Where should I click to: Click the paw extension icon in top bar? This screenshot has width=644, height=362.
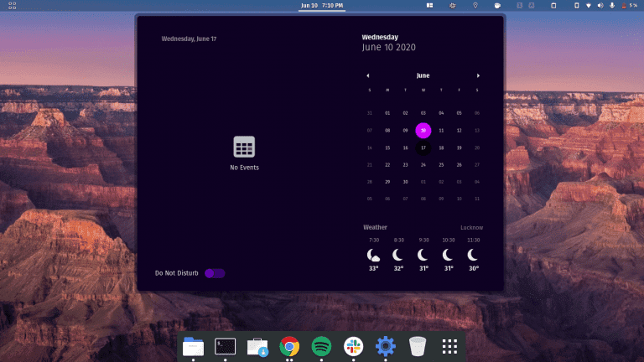452,5
